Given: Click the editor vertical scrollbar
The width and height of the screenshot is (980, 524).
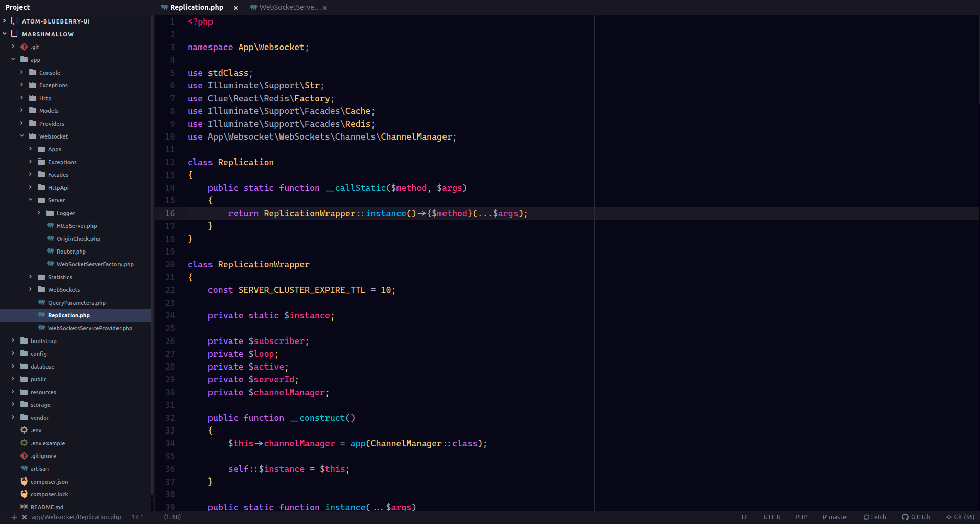Looking at the screenshot, I should pyautogui.click(x=978, y=60).
